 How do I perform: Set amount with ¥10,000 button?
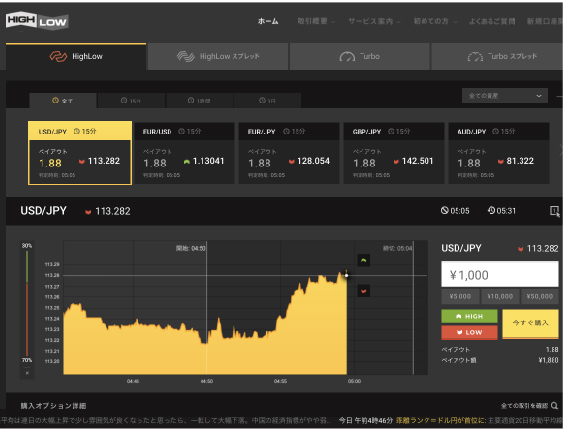pyautogui.click(x=500, y=297)
